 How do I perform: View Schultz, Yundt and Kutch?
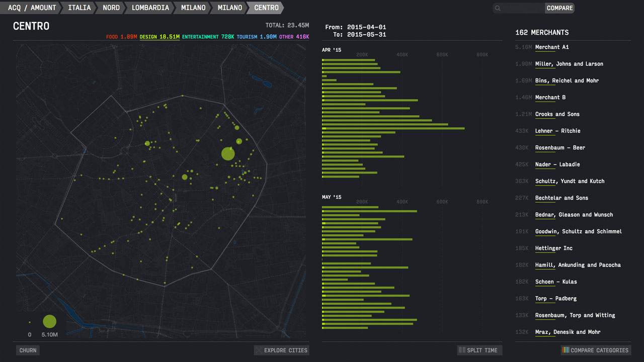tap(570, 181)
